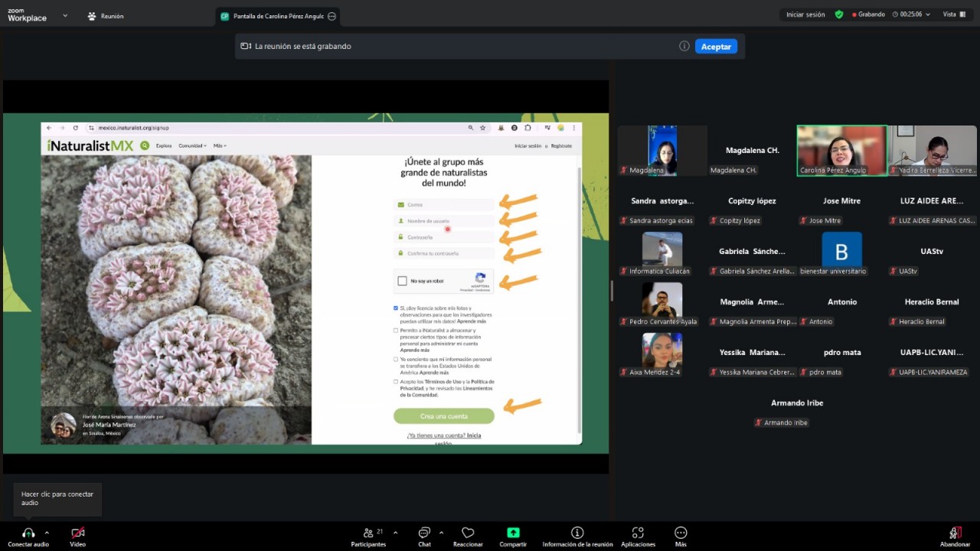Select Yadira Berrelleza's video tile
The height and width of the screenshot is (551, 980).
932,151
